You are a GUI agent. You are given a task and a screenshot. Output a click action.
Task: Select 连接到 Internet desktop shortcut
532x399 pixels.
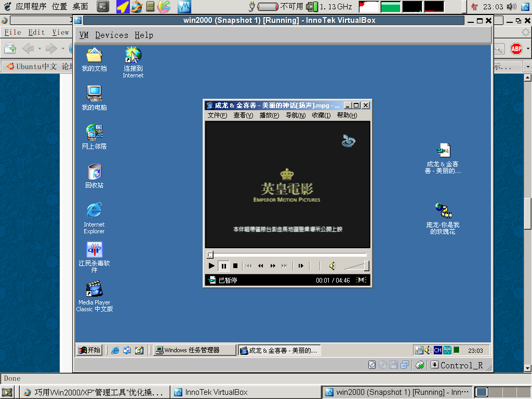click(x=133, y=62)
